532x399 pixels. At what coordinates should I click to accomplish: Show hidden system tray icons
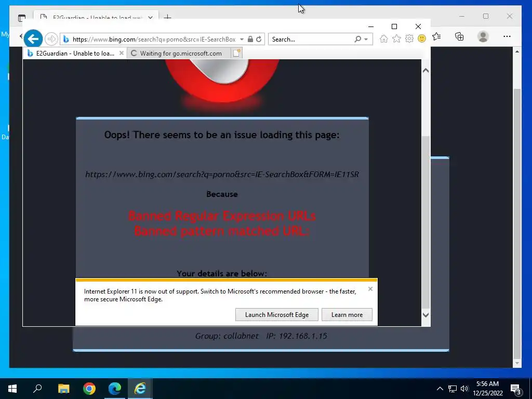tap(440, 389)
